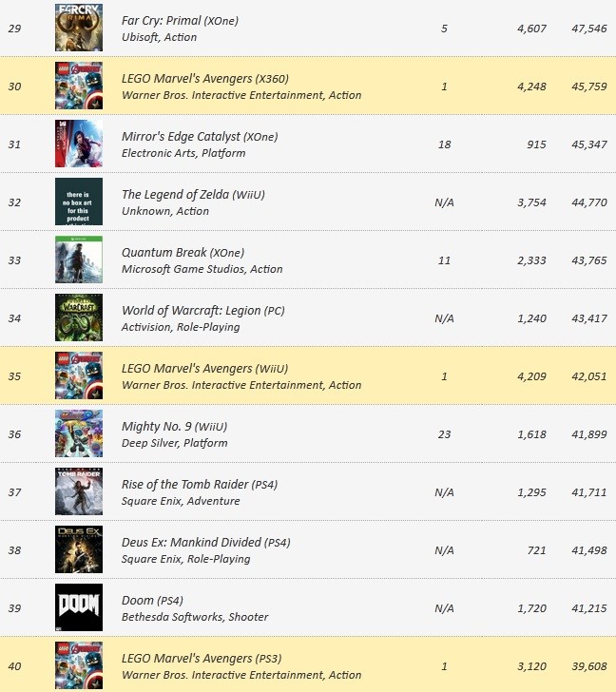Open Quantum Break cover thumbnail
Screen dimensions: 616x692
click(79, 259)
